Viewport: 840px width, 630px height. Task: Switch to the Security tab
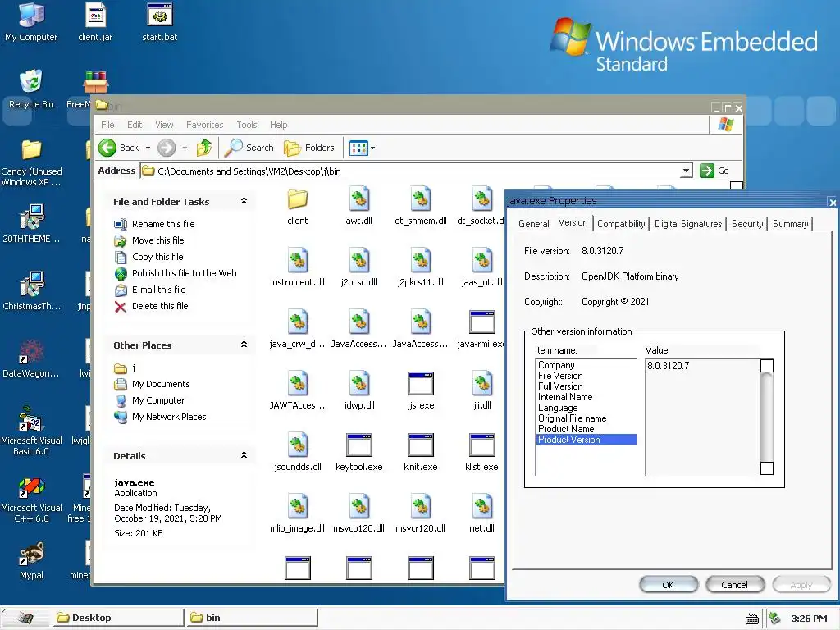tap(746, 224)
